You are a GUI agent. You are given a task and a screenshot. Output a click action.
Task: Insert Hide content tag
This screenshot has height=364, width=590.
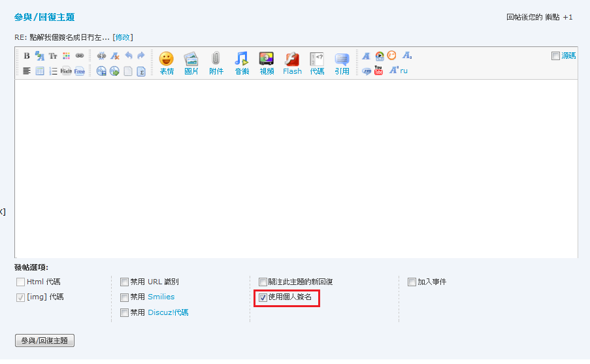(66, 71)
